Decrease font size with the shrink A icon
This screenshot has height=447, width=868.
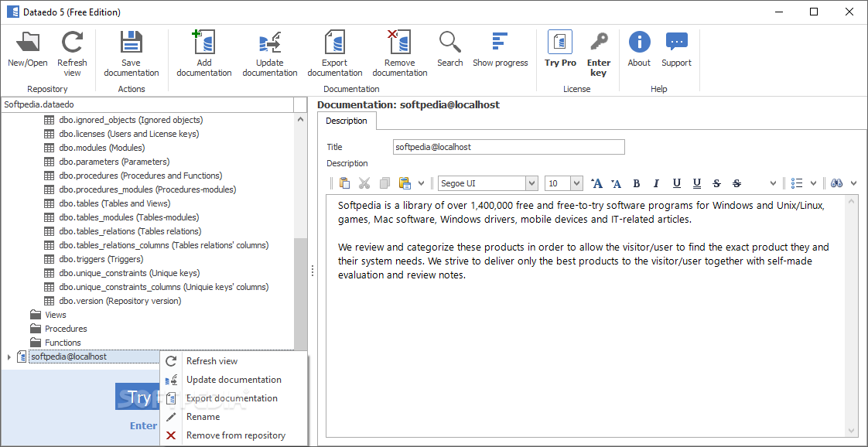[616, 183]
